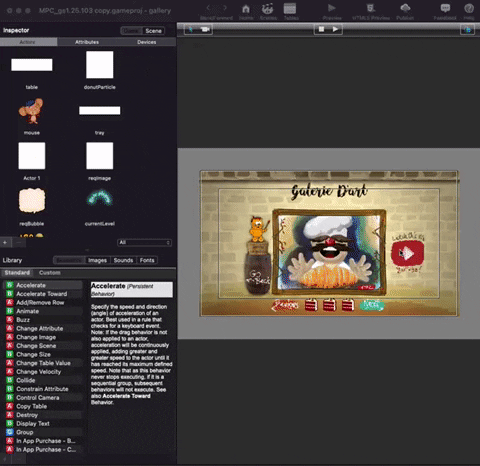480x466 pixels.
Task: Switch Inspector to Scene
Action: (x=153, y=31)
